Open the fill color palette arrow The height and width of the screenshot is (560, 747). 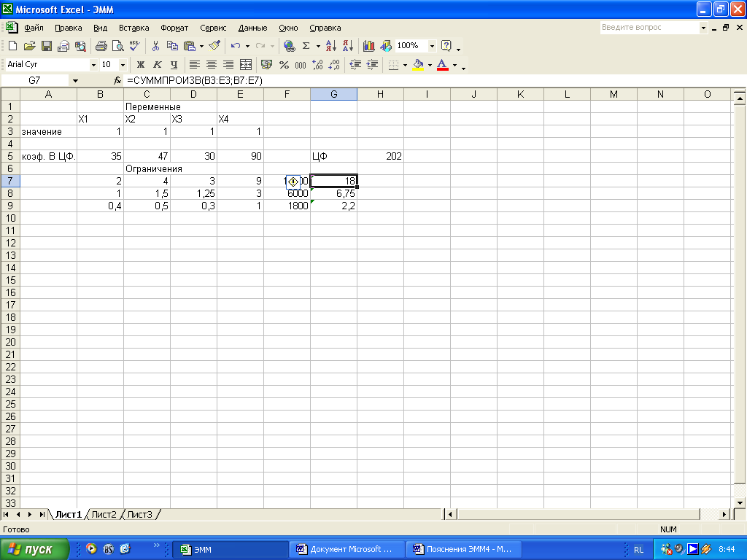point(430,65)
